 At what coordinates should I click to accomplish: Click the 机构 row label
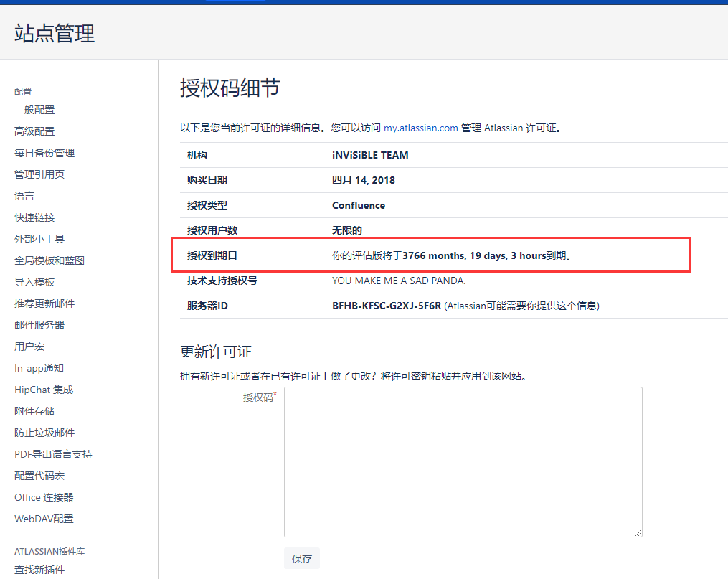click(197, 155)
